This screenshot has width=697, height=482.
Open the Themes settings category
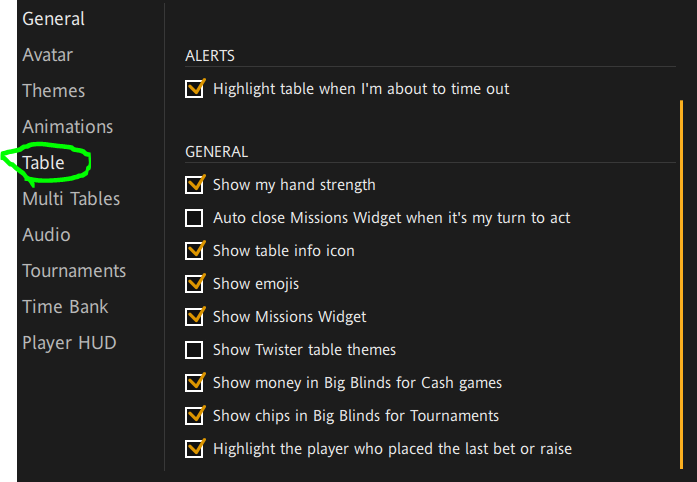[x=54, y=91]
